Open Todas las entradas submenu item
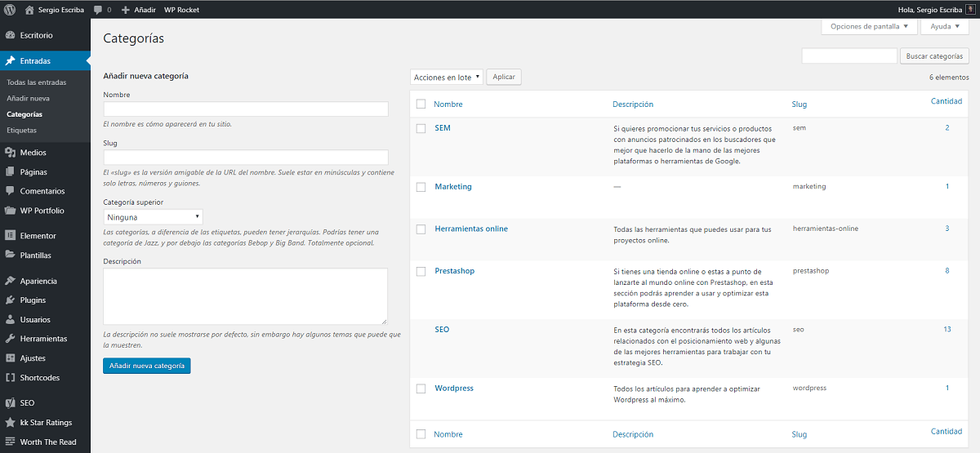The height and width of the screenshot is (453, 980). (x=37, y=82)
